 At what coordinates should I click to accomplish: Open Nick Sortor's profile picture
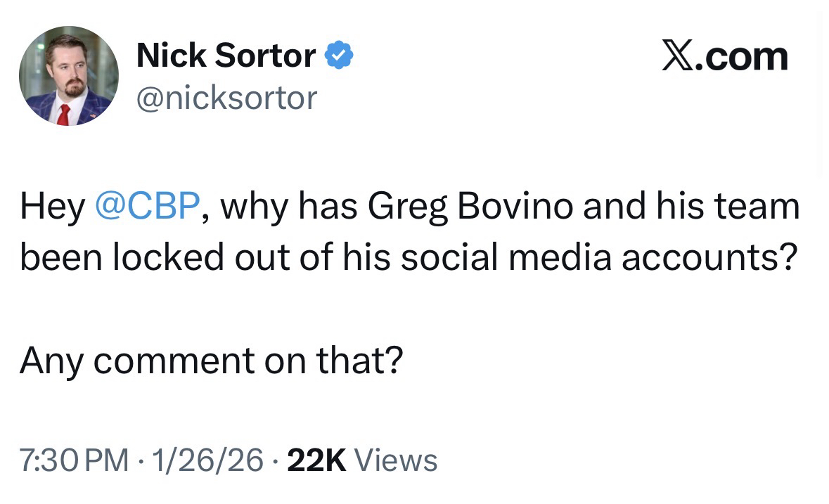click(68, 76)
